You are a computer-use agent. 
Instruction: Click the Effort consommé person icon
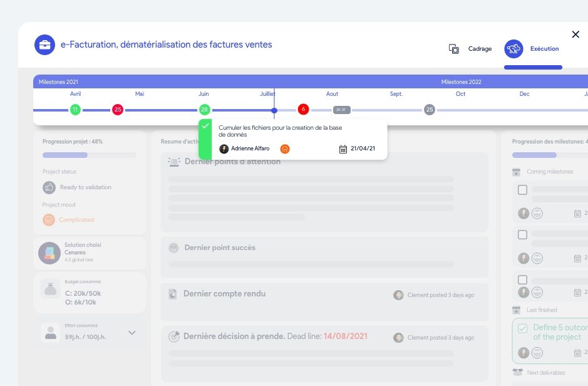tap(50, 330)
